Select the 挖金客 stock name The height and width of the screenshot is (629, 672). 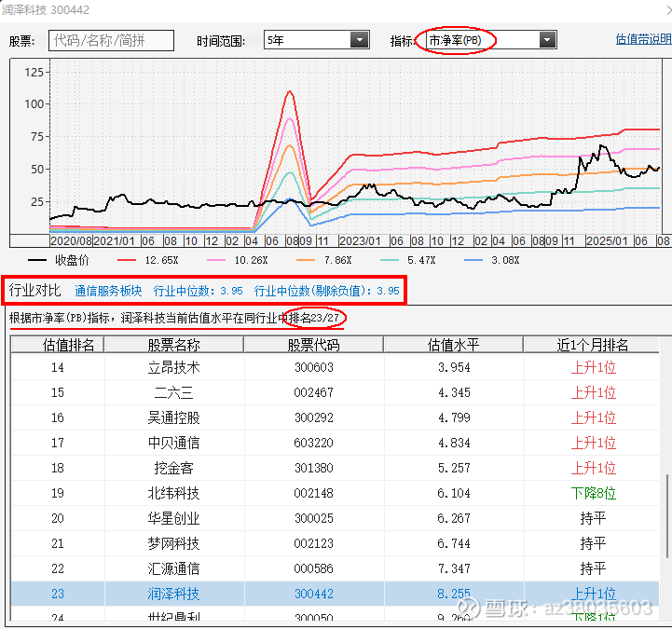pos(174,468)
